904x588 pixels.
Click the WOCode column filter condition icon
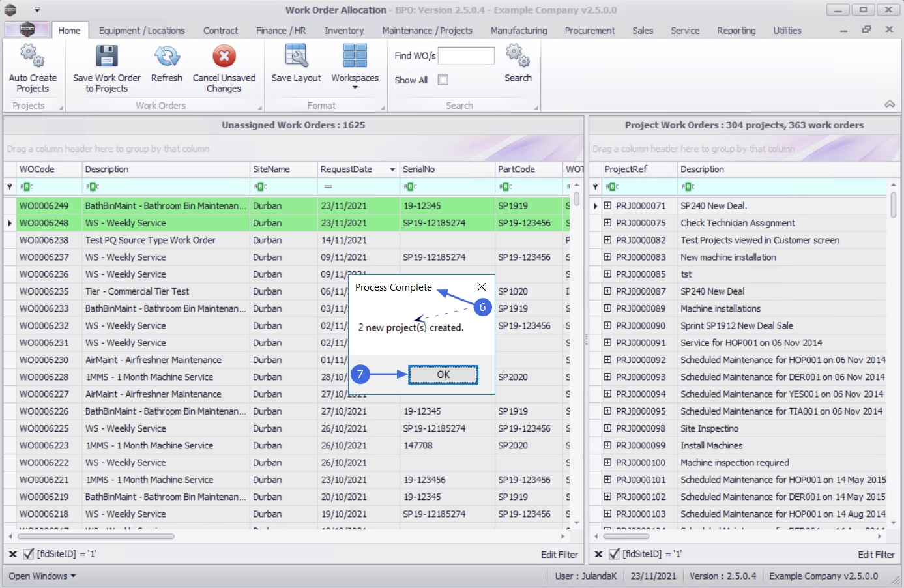tap(27, 186)
